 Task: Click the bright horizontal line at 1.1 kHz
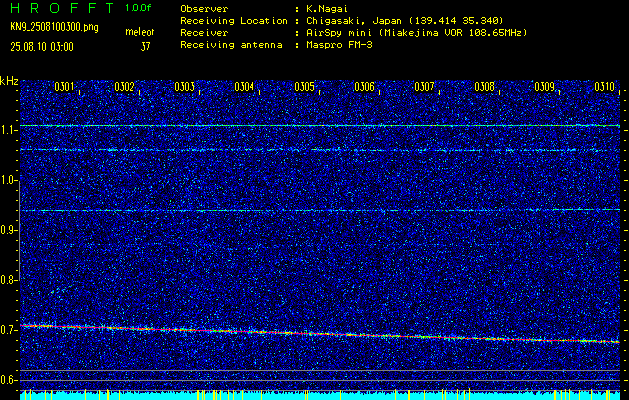(320, 126)
